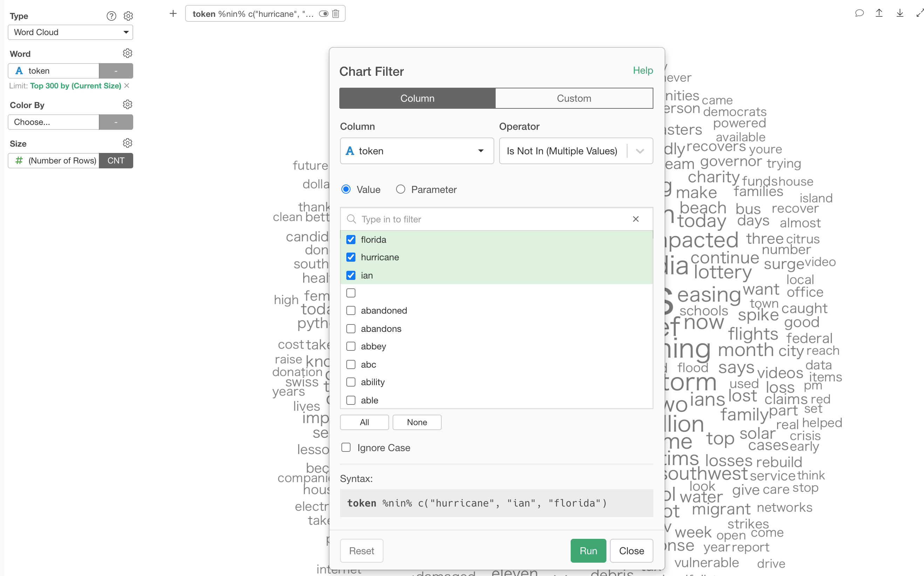This screenshot has height=576, width=924.
Task: Run the chart filter
Action: click(588, 551)
